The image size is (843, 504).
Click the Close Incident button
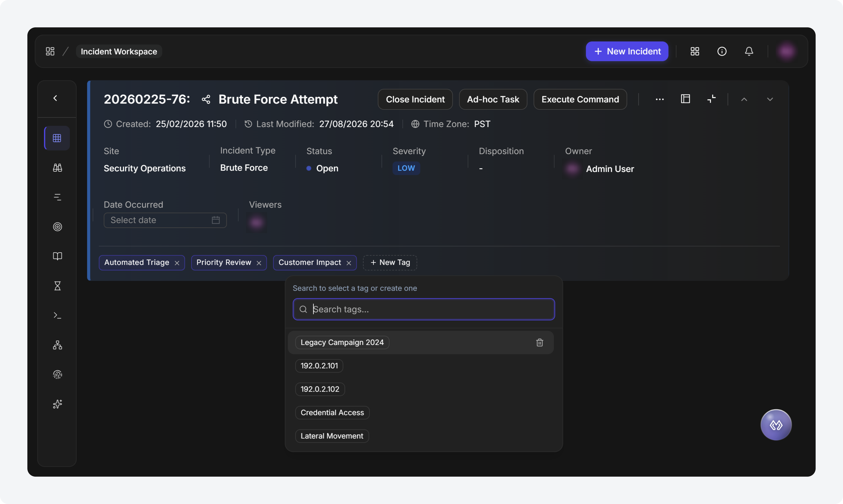click(415, 99)
